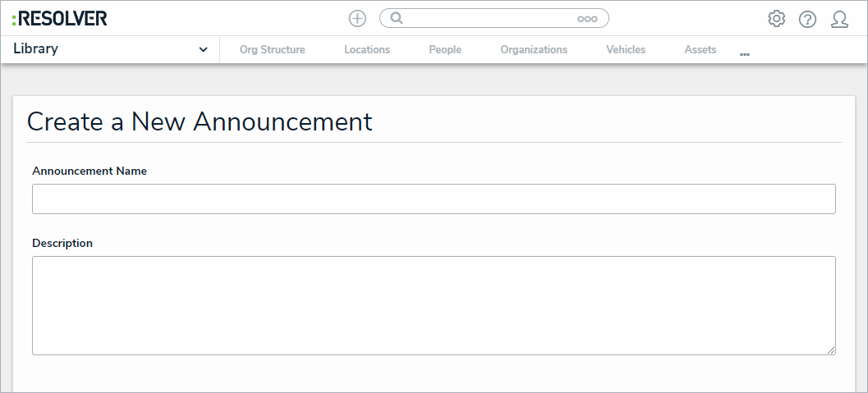Go to the Locations tab
Image resolution: width=868 pixels, height=393 pixels.
coord(367,50)
